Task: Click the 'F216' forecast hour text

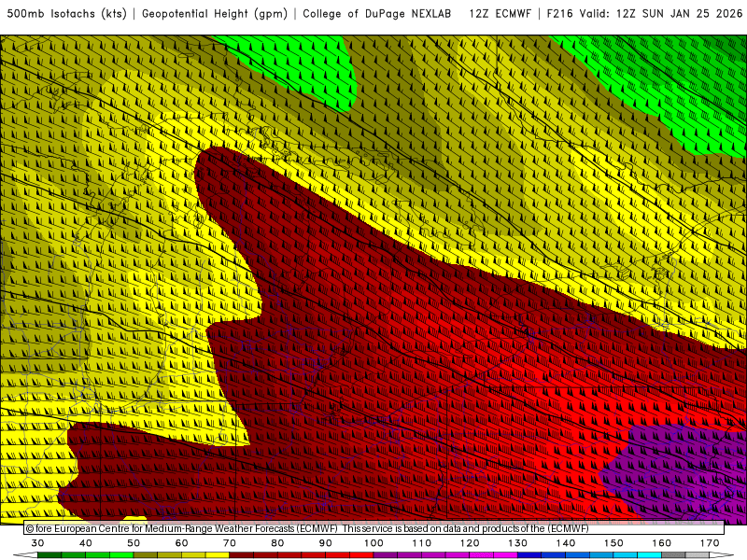Action: click(x=559, y=14)
